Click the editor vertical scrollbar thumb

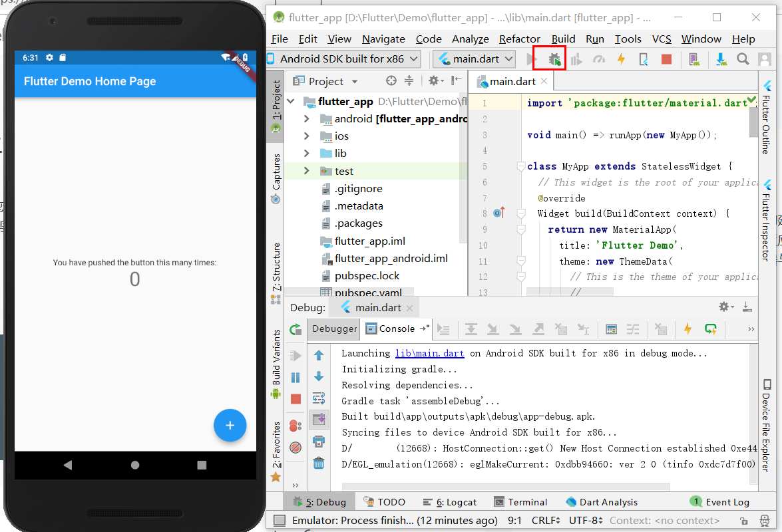click(x=753, y=121)
